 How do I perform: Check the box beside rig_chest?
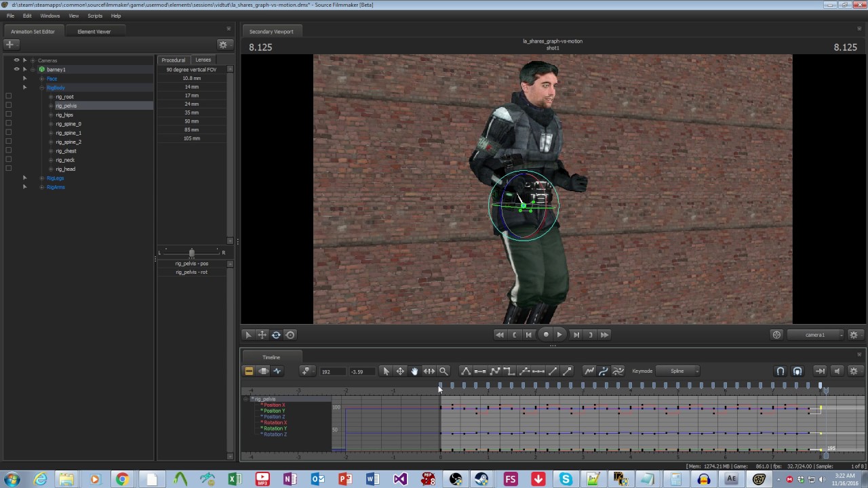tap(8, 150)
